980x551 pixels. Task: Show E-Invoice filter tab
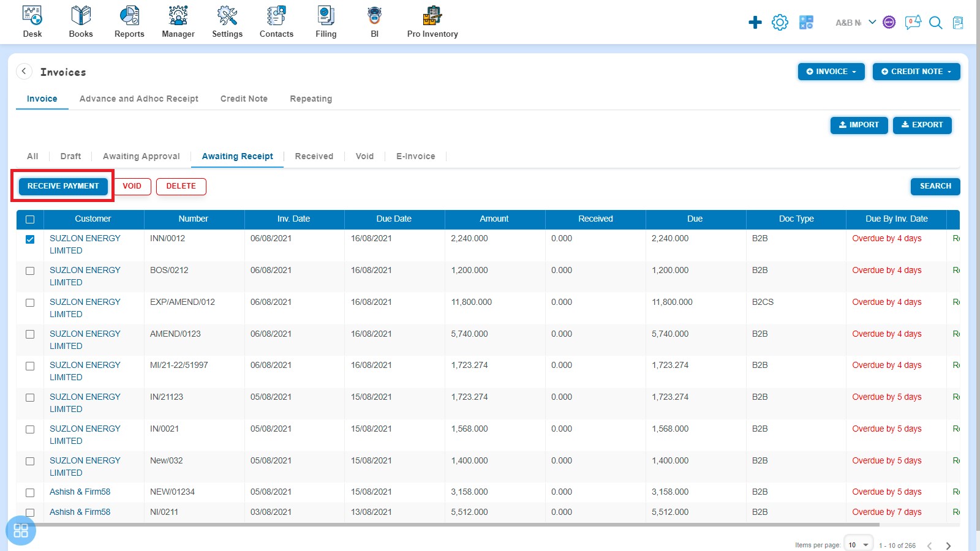[x=416, y=156]
